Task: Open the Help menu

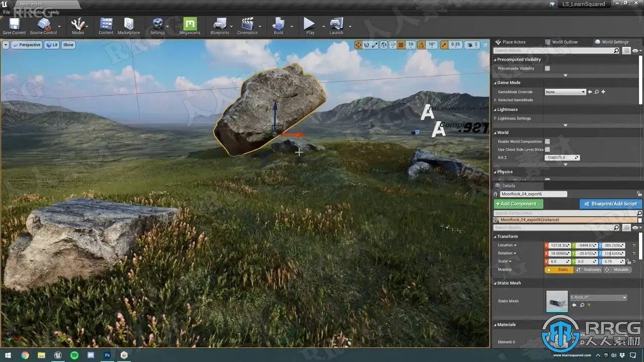Action: (55, 12)
